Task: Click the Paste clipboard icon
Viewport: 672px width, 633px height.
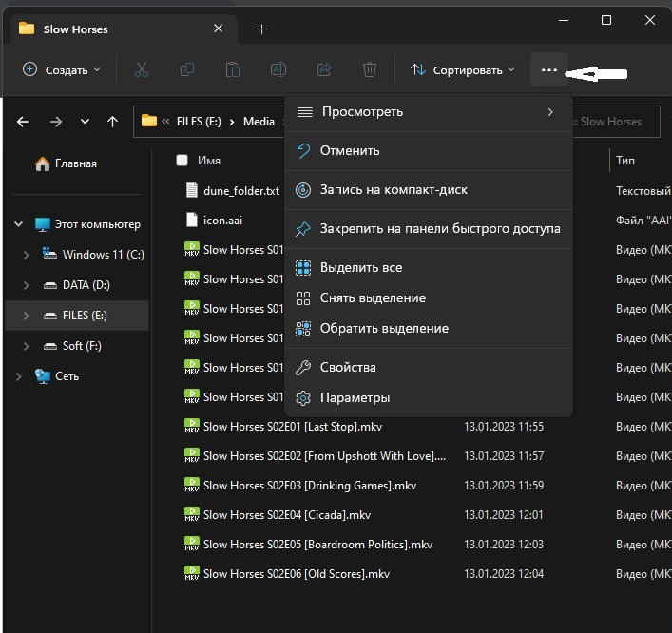Action: (x=232, y=69)
